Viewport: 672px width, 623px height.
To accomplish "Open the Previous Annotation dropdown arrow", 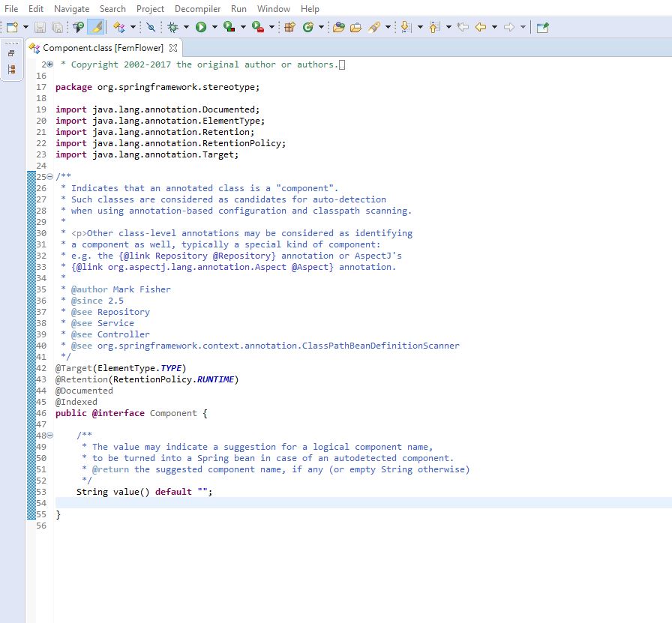I will [448, 28].
